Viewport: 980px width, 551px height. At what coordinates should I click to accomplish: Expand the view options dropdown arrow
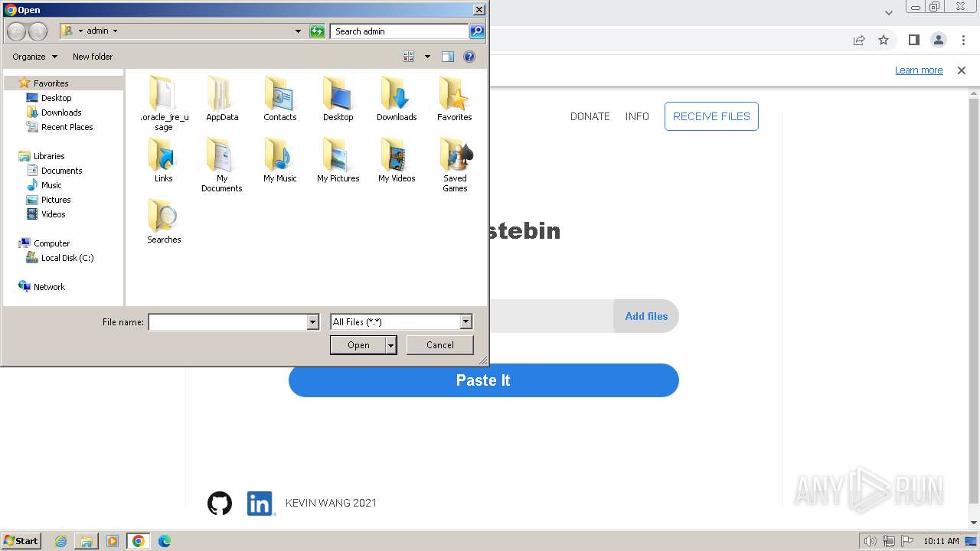click(427, 57)
